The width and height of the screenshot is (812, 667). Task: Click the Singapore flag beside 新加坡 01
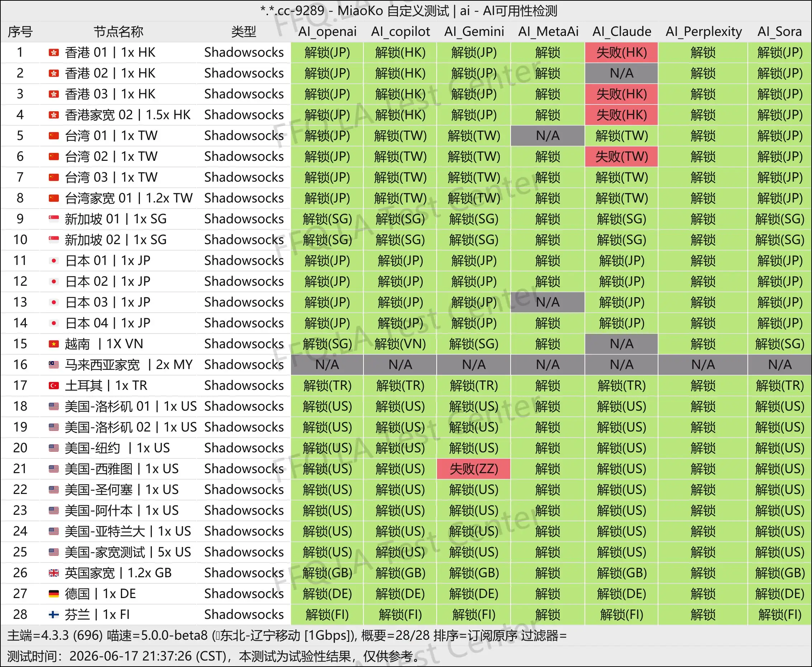(x=54, y=219)
